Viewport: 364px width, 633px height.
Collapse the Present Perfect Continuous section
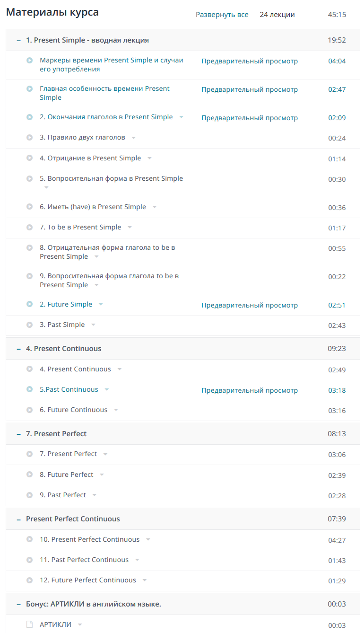click(19, 519)
